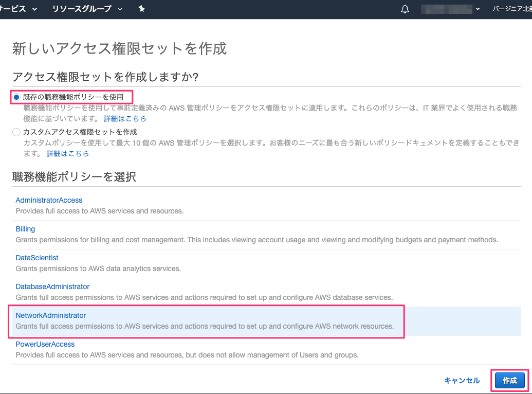Click the 作成 button

[x=510, y=381]
